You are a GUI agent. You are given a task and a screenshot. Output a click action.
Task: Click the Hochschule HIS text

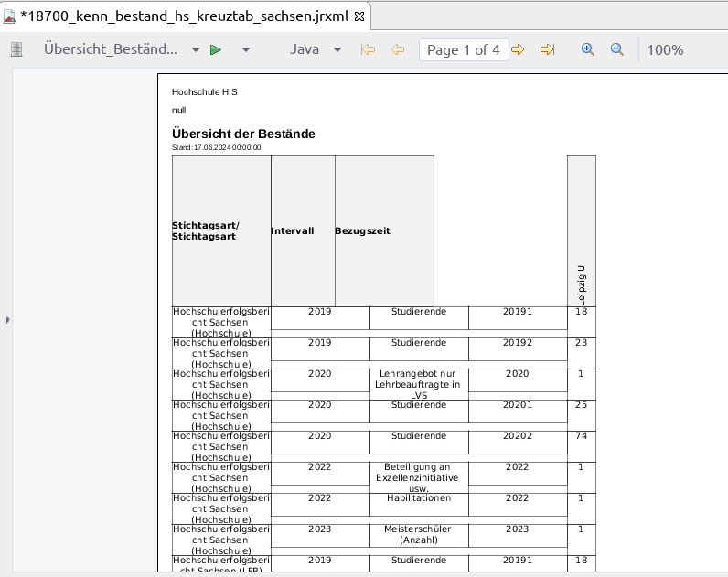(x=204, y=92)
